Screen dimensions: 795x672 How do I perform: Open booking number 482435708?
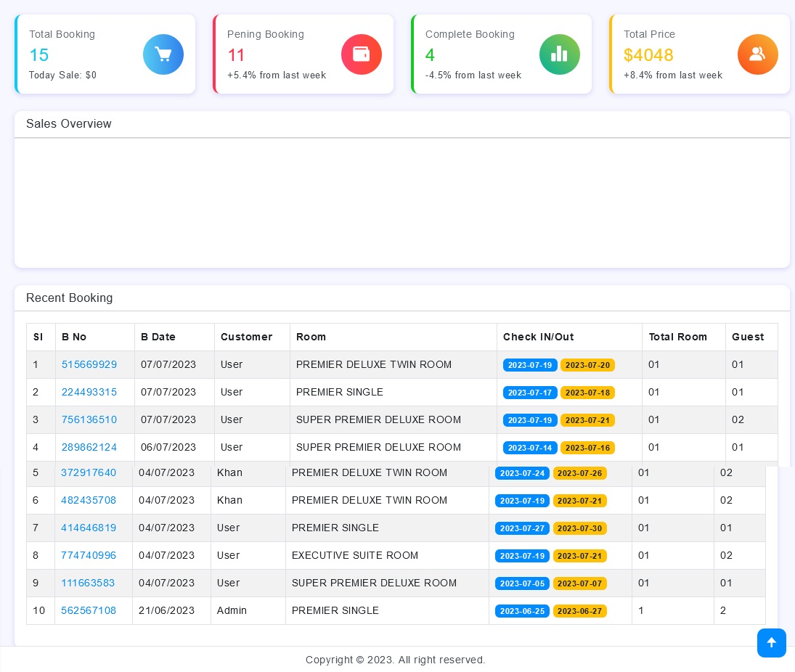pos(89,500)
